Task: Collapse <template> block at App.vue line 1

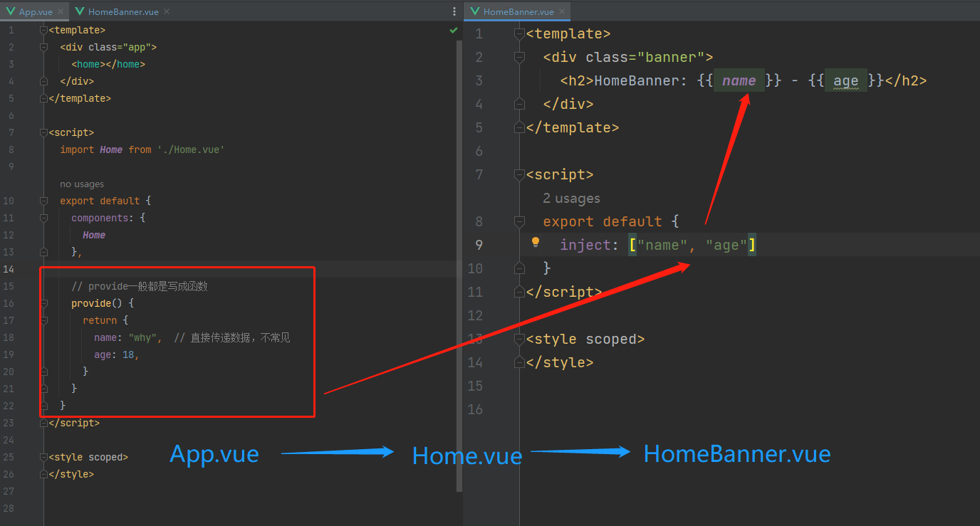Action: click(x=44, y=31)
